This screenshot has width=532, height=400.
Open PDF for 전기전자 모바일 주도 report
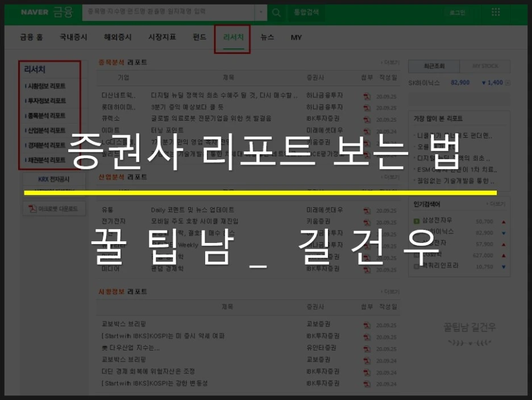[367, 222]
